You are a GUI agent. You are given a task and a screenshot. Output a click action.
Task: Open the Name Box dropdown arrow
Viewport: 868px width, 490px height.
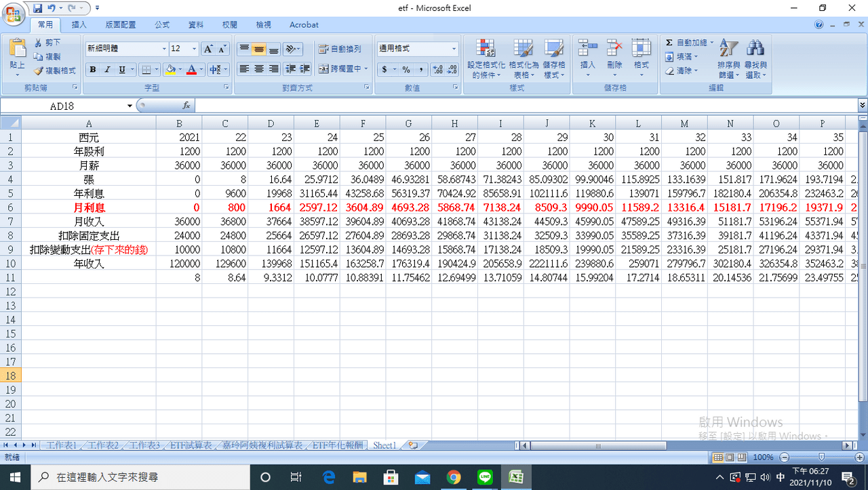pos(130,106)
